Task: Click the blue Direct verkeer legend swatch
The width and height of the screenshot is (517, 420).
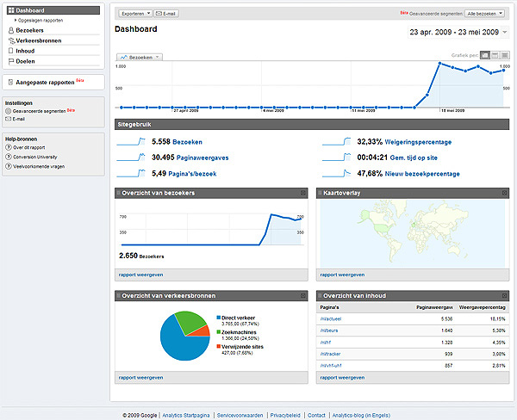Action: 218,318
